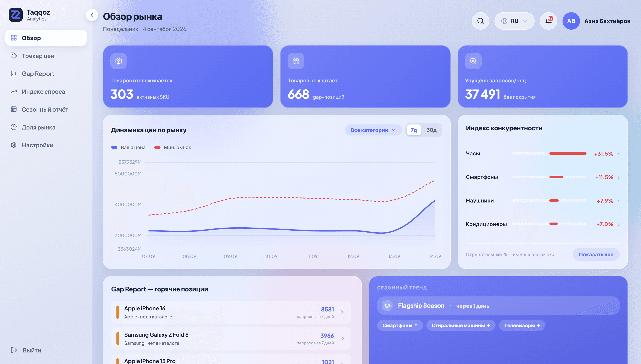Click the Стиральные машины ↑ trend chip
The width and height of the screenshot is (641, 364).
point(461,325)
